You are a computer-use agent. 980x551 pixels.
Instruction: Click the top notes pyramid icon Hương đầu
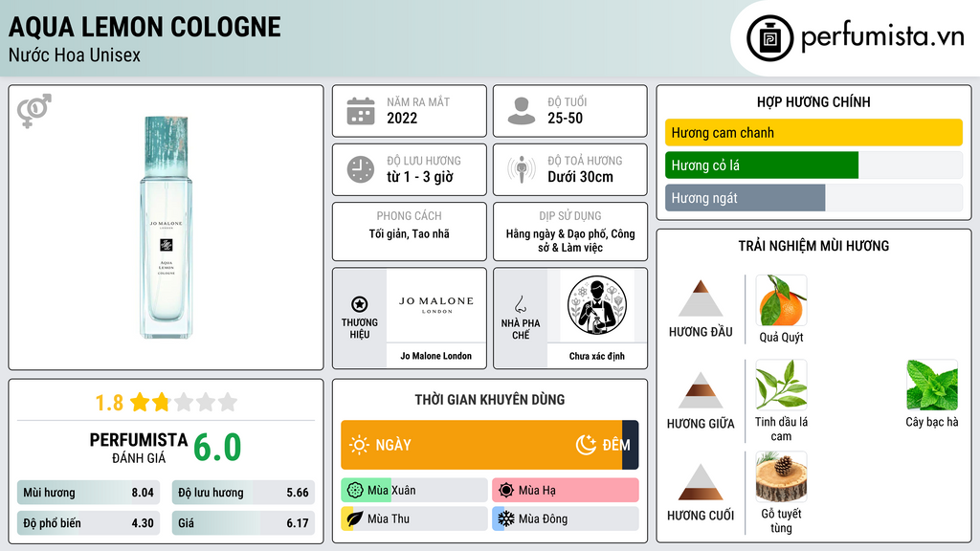click(701, 298)
